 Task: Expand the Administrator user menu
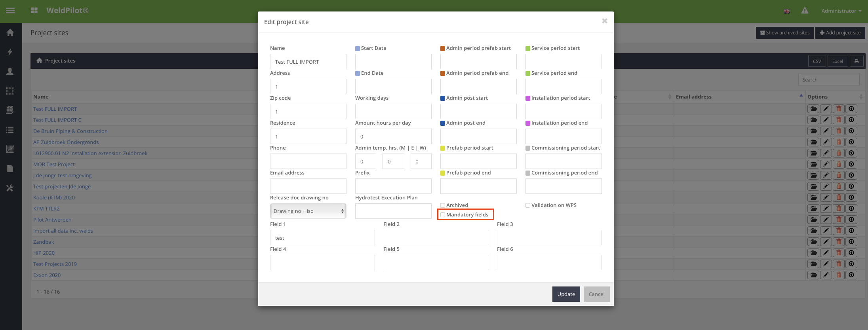(x=841, y=11)
